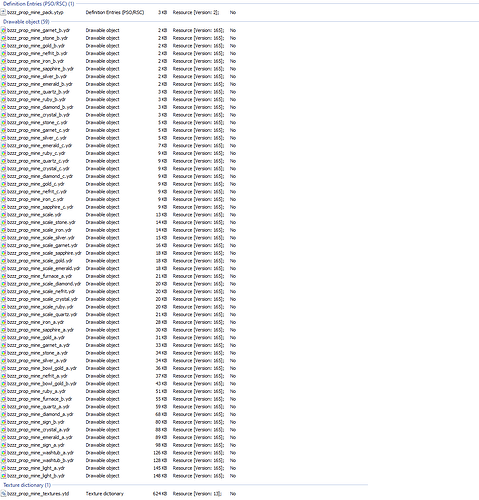Click the icon beside bzzz_prop_mine_light_b.ydr

[x=3, y=476]
